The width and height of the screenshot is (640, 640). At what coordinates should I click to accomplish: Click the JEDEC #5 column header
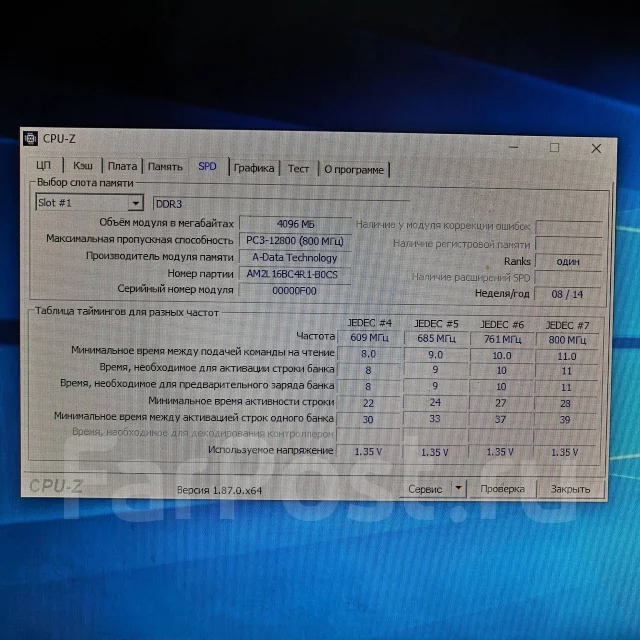click(x=436, y=324)
